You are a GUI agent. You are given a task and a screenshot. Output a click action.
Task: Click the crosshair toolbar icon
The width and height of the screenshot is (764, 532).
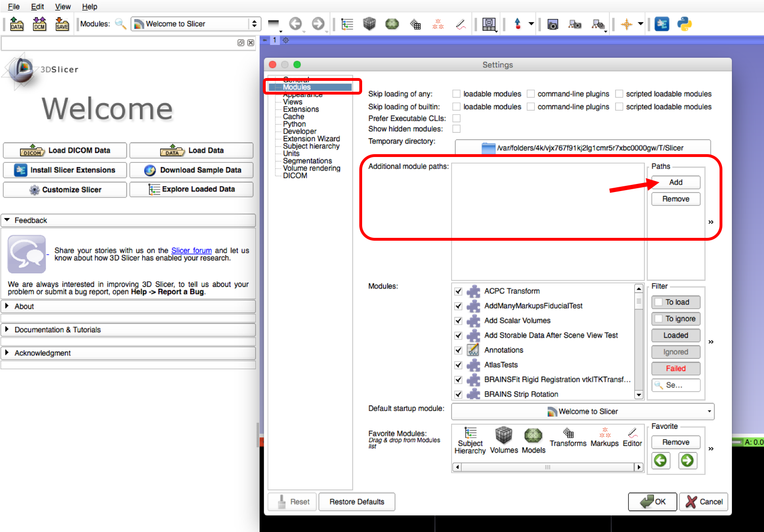coord(626,24)
